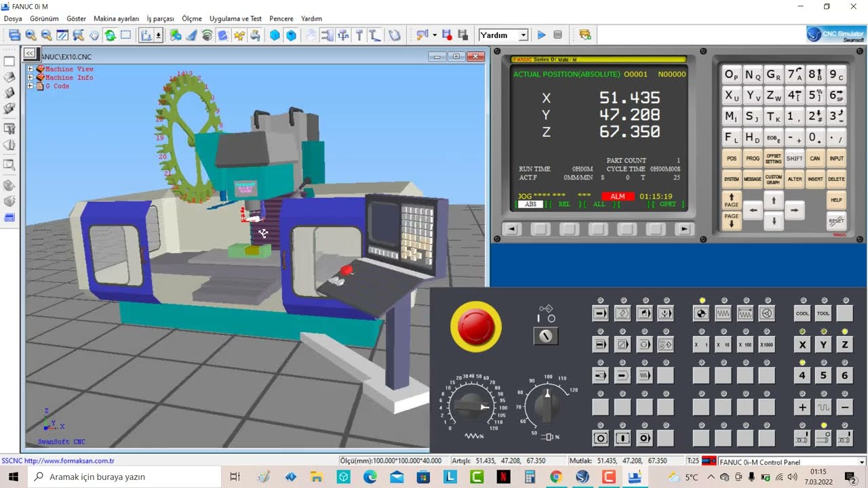Click the zoom in magnifier toolbar icon
Viewport: 868px width, 488px height.
[x=31, y=35]
